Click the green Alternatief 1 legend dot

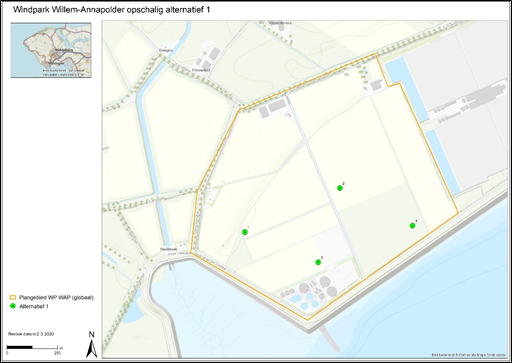tap(13, 306)
